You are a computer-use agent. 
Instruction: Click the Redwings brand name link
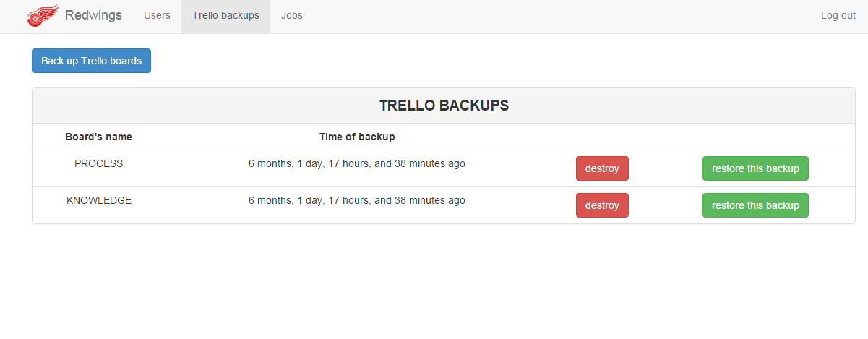(93, 15)
